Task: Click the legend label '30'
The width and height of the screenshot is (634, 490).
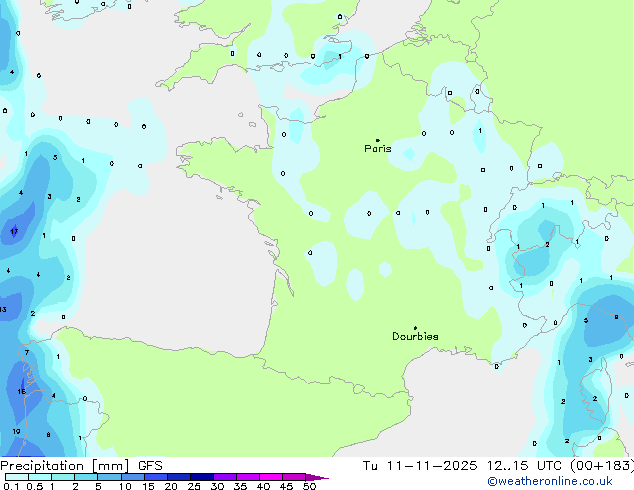Action: pyautogui.click(x=217, y=486)
